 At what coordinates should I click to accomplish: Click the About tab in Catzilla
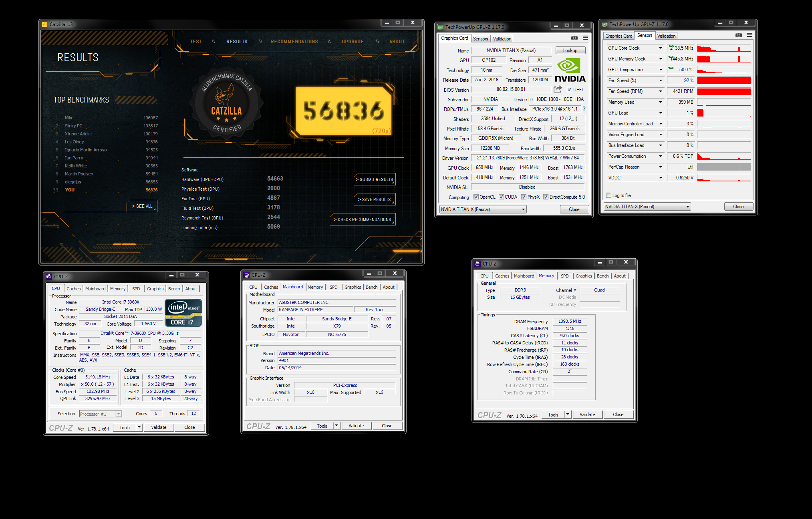tap(397, 42)
